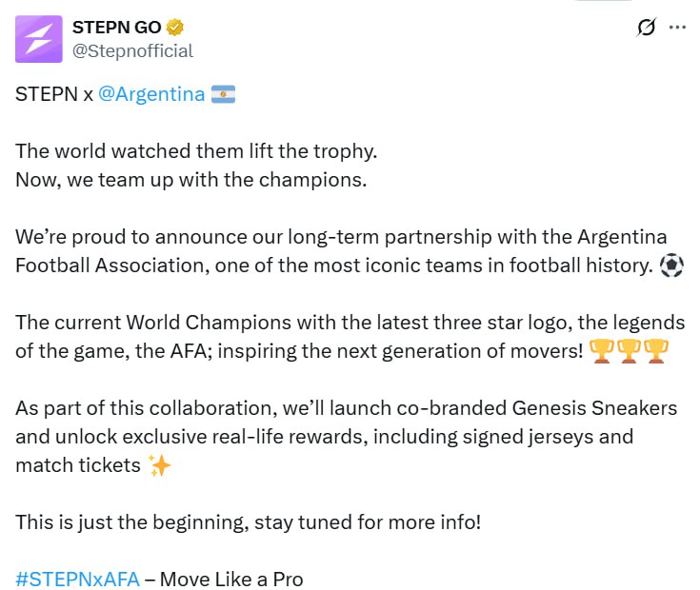Click the last trophy emoji
This screenshot has height=590, width=700.
(655, 351)
